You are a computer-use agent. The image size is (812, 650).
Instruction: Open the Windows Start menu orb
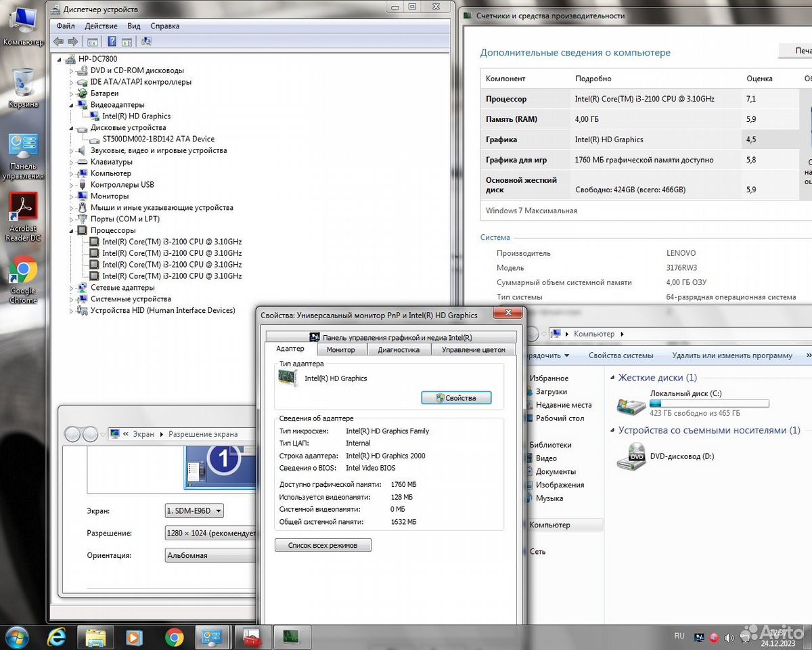pos(16,637)
